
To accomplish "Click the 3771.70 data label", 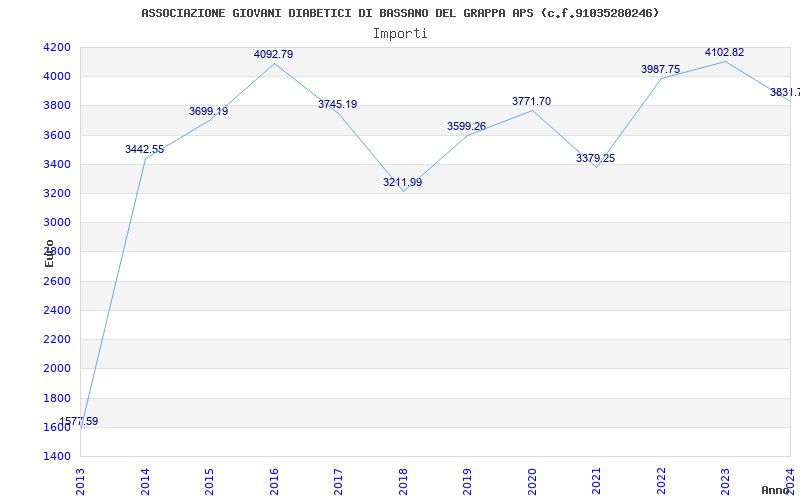I will (531, 101).
